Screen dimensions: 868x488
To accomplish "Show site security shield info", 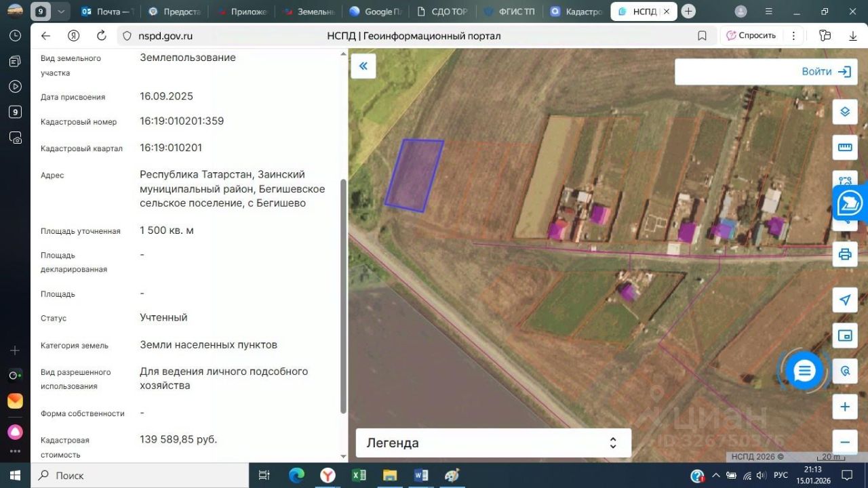I will [126, 36].
